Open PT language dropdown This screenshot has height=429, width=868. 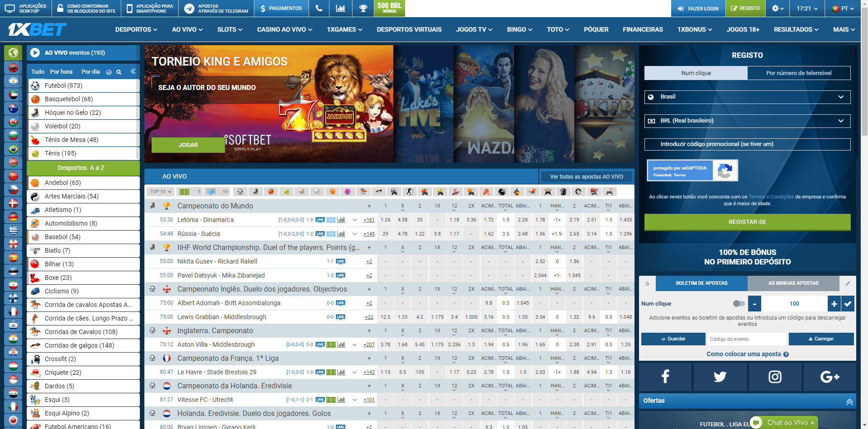[843, 8]
